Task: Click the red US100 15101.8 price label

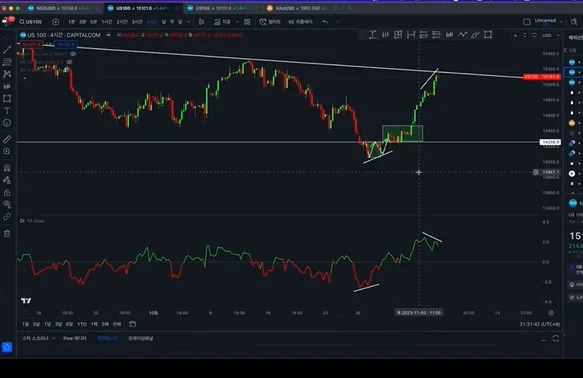Action: click(x=542, y=77)
